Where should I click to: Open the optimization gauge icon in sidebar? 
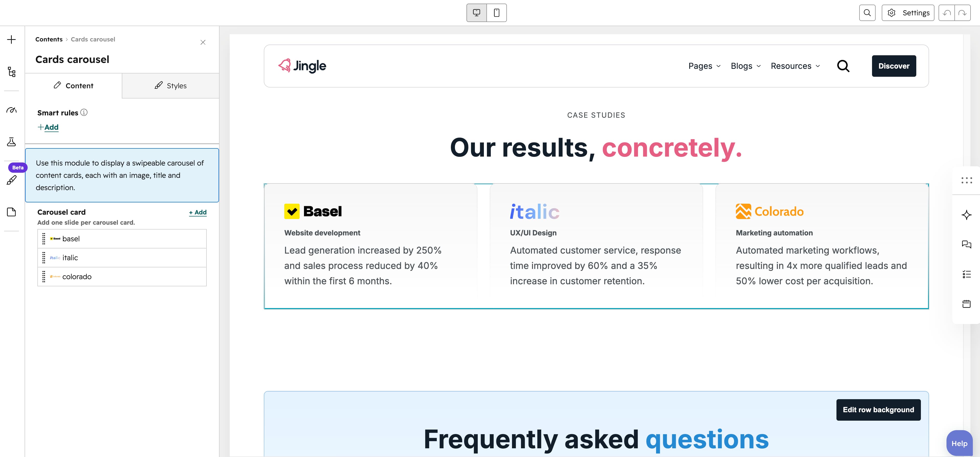pos(12,110)
